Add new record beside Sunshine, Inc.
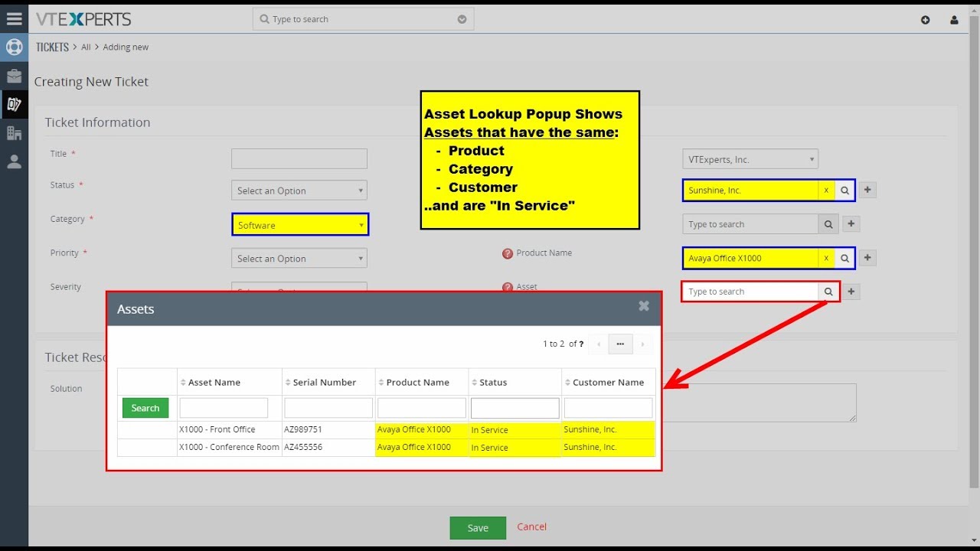 coord(867,191)
